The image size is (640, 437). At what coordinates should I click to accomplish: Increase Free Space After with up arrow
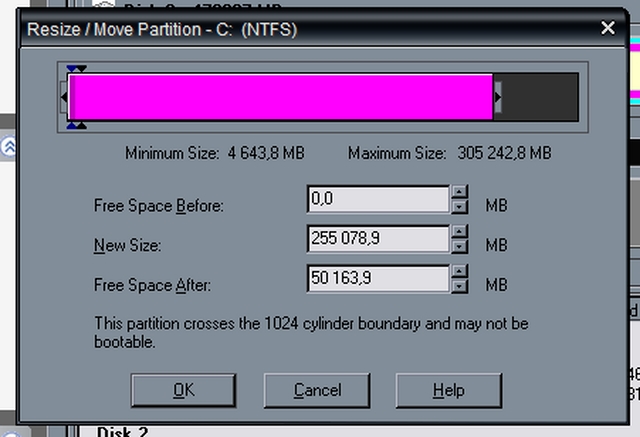point(460,271)
